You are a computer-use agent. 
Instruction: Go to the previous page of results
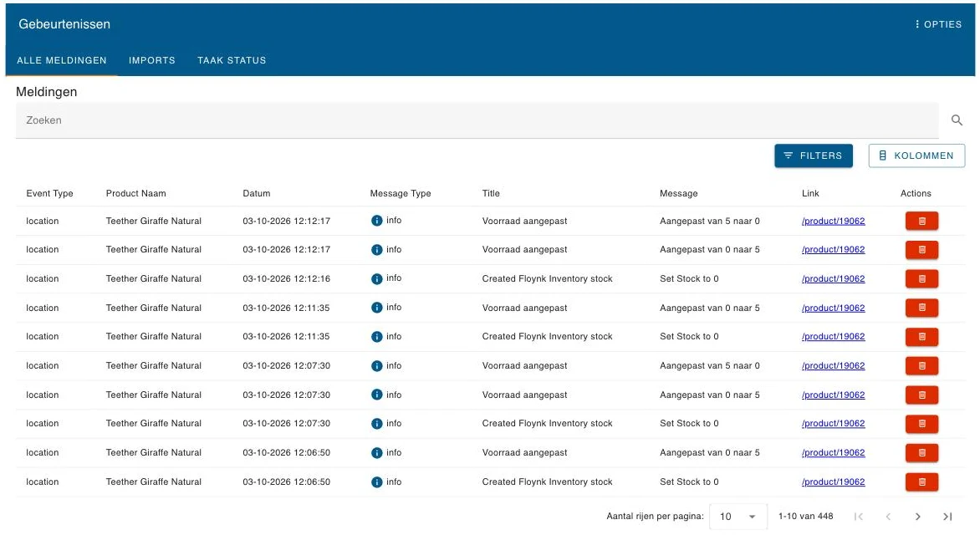click(x=888, y=517)
